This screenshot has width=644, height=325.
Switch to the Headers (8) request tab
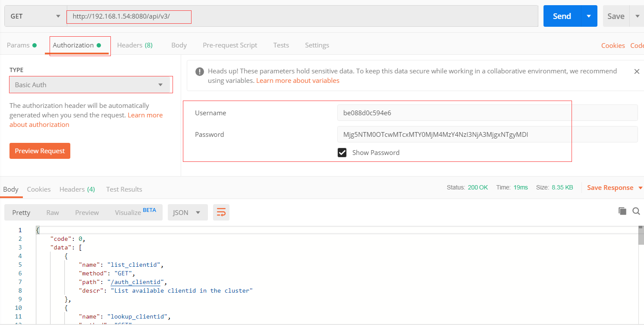pyautogui.click(x=135, y=45)
